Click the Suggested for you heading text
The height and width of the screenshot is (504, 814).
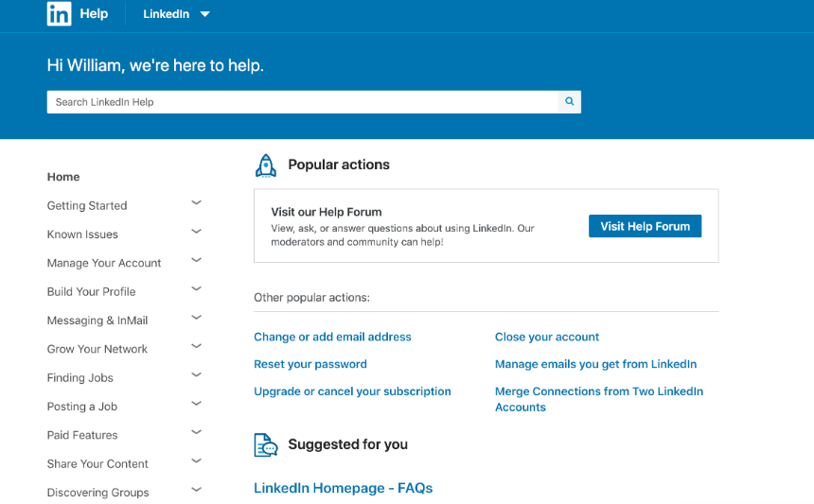coord(347,444)
